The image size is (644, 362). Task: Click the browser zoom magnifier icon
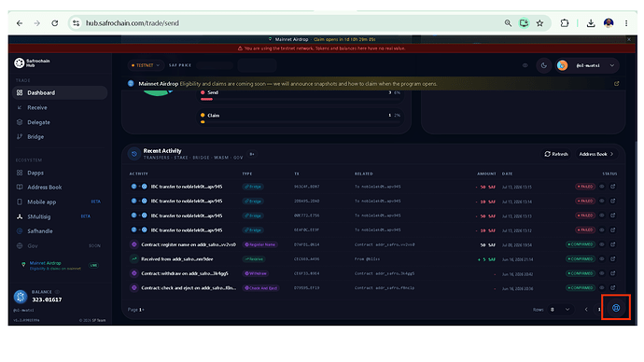[508, 23]
